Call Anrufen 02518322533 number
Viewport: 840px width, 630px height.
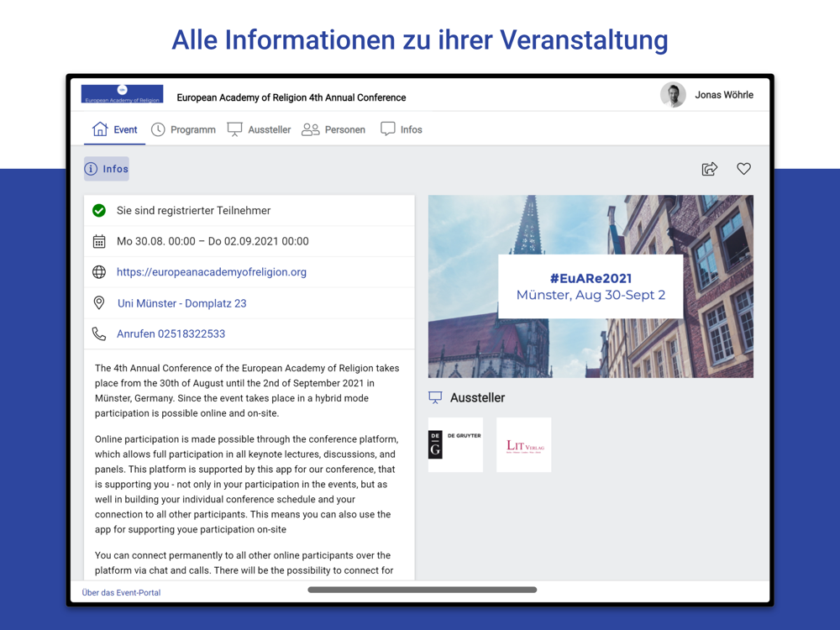[171, 334]
